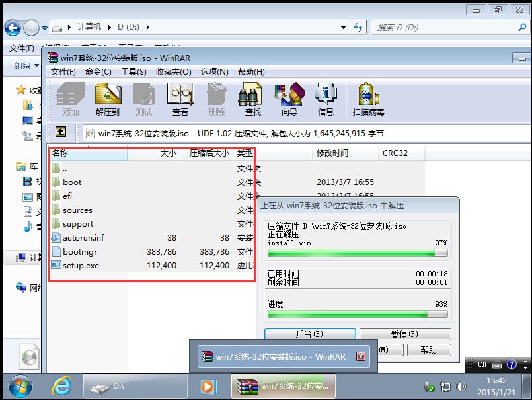Click the 扫描病毒 (Scan virus) toolbar icon
Image resolution: width=532 pixels, height=400 pixels.
tap(368, 99)
